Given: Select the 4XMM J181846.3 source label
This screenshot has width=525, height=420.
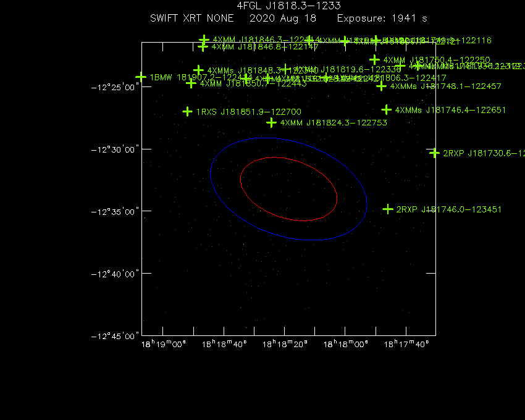Looking at the screenshot, I should (x=266, y=41).
